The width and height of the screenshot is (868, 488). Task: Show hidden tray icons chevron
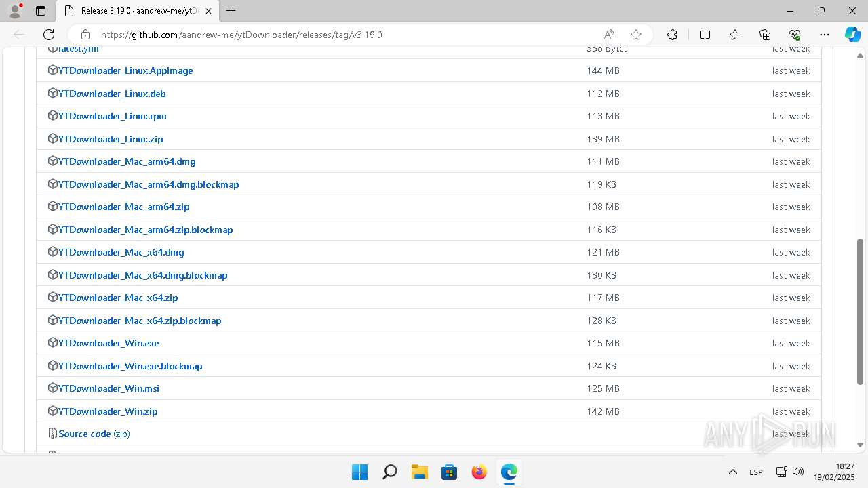(732, 472)
